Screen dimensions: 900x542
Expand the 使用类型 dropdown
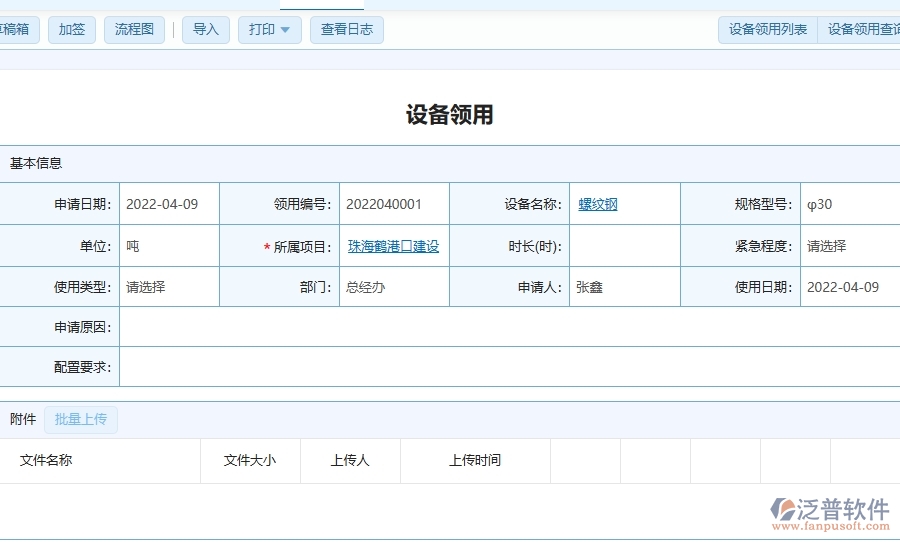168,287
